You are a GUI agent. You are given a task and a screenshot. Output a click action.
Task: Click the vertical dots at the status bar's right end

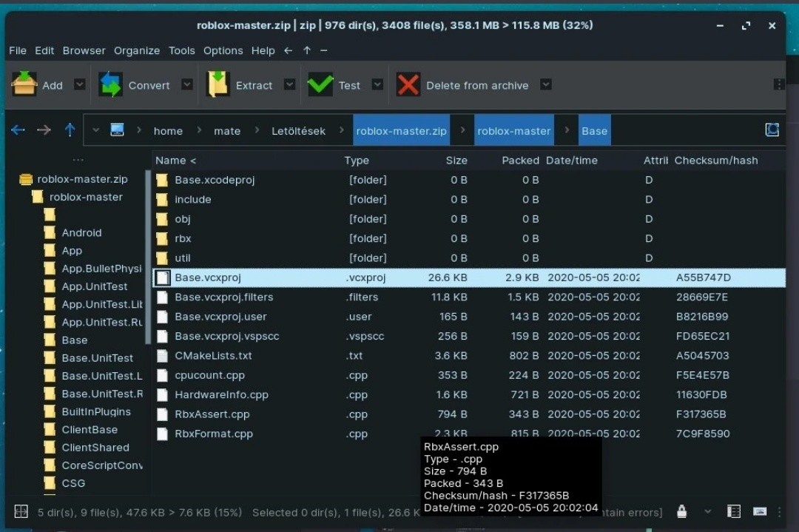[x=779, y=511]
